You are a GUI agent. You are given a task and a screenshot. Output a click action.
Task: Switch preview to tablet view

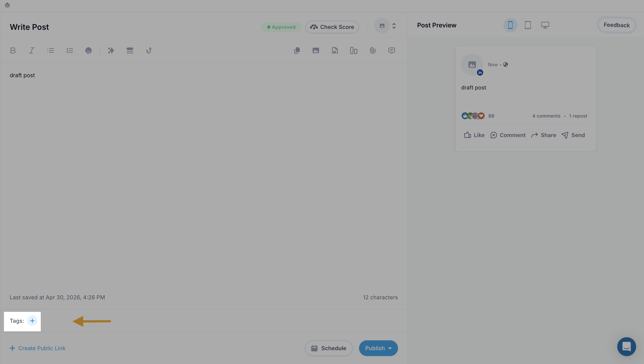528,25
